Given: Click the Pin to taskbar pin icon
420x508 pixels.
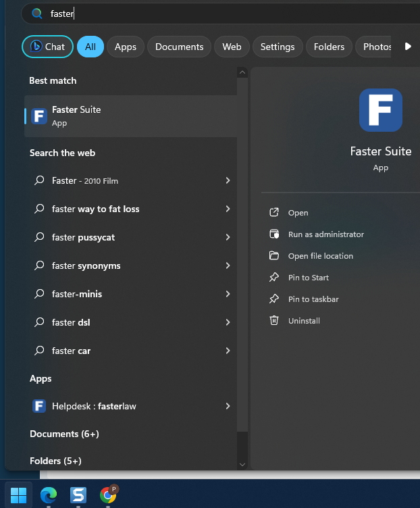Looking at the screenshot, I should tap(274, 299).
